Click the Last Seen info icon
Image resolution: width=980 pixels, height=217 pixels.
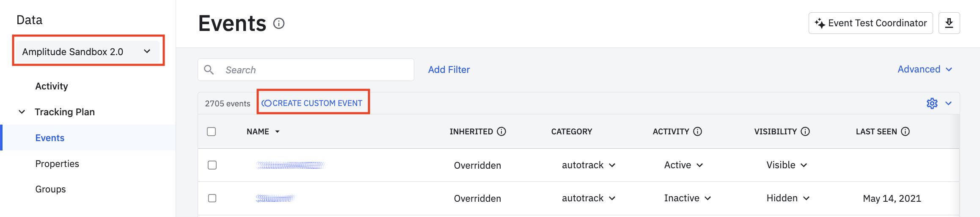[905, 131]
